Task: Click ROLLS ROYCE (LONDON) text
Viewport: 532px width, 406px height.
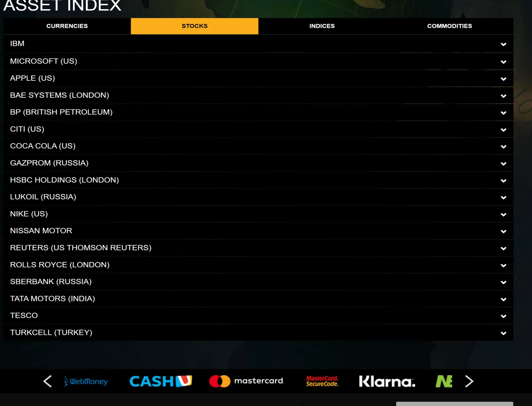Action: (x=60, y=265)
